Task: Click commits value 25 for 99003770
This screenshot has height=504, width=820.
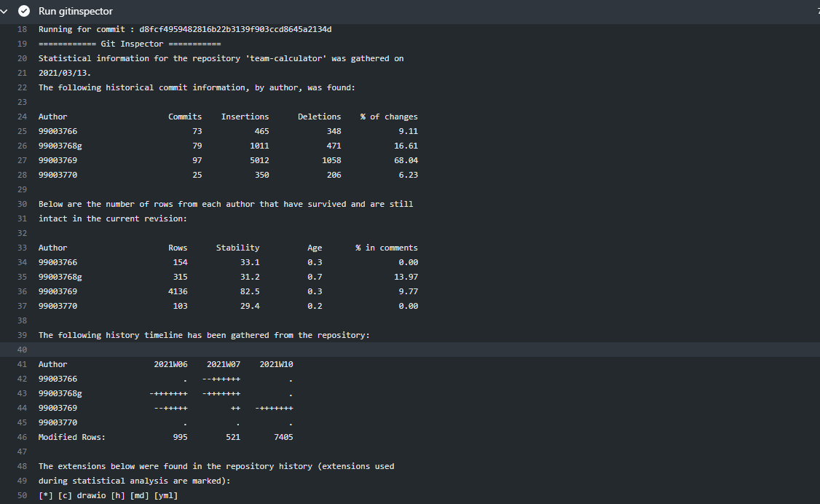Action: click(x=197, y=175)
